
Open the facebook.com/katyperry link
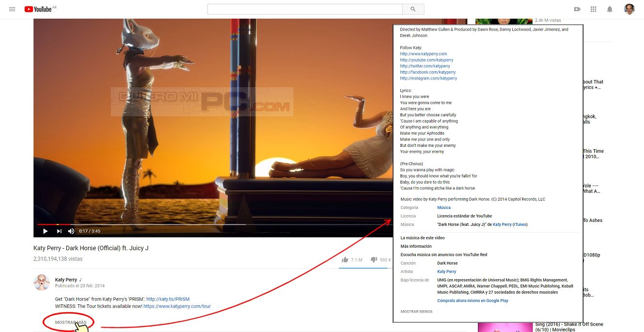[x=428, y=72]
